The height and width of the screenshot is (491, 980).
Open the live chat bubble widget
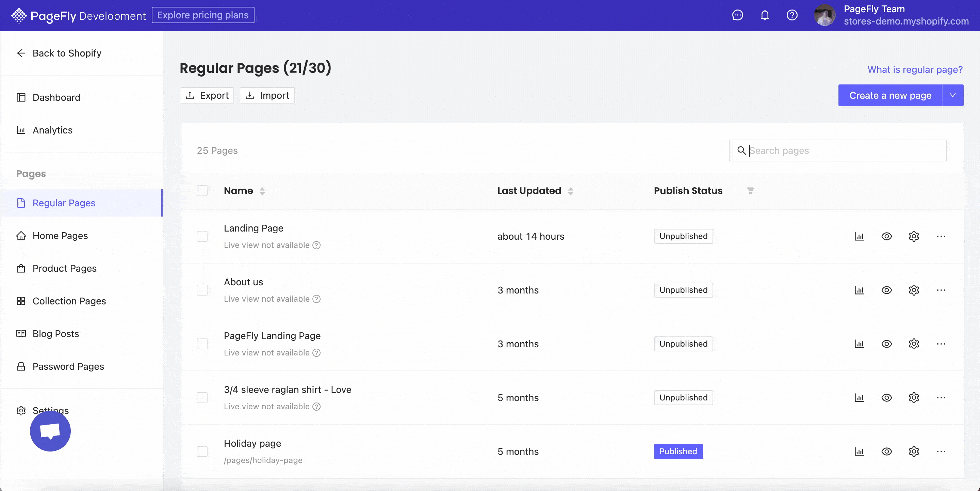pyautogui.click(x=50, y=431)
